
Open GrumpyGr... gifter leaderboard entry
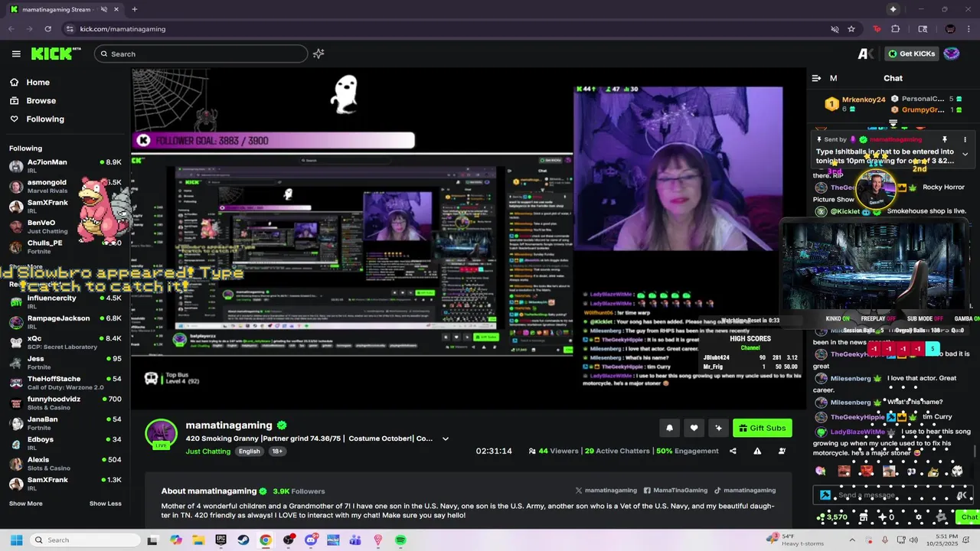tap(927, 109)
